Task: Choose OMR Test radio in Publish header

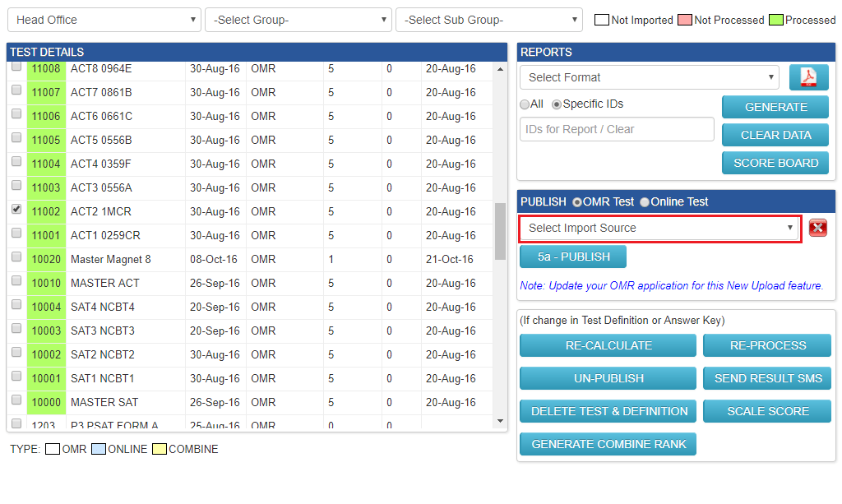Action: click(577, 202)
